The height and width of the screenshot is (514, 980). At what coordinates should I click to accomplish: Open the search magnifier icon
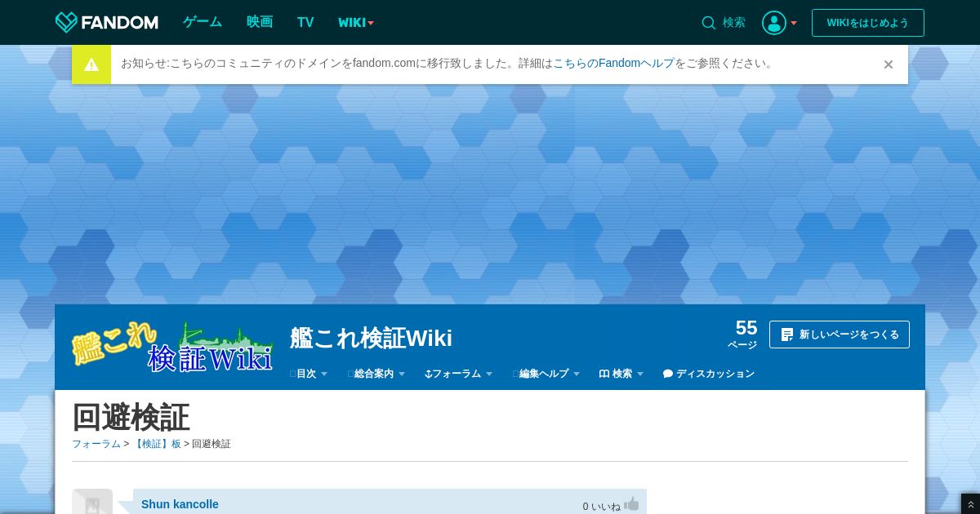pos(708,23)
